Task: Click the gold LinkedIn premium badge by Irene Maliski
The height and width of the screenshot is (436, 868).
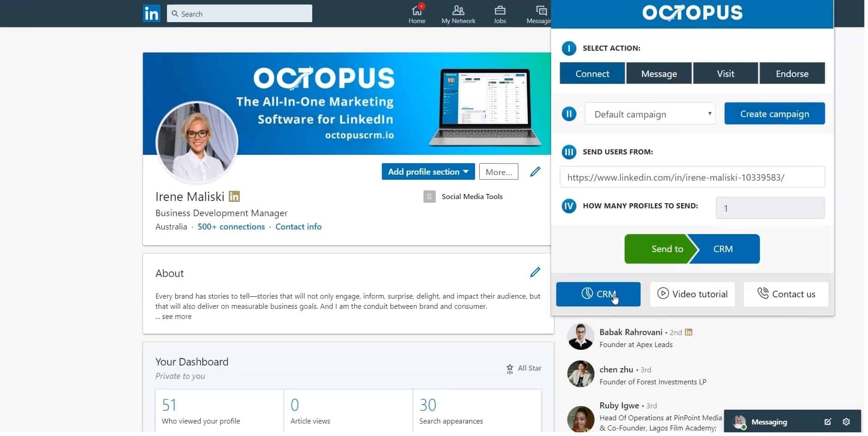Action: (x=234, y=197)
